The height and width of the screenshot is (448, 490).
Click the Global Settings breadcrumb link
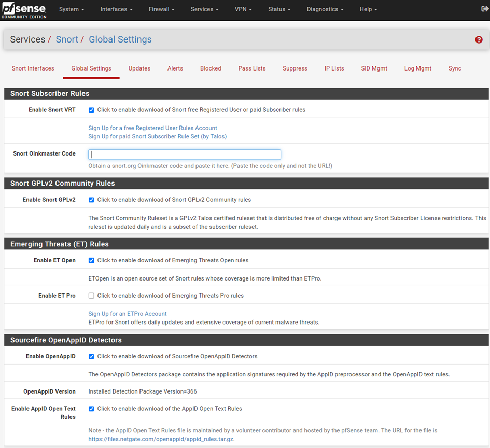tap(120, 39)
